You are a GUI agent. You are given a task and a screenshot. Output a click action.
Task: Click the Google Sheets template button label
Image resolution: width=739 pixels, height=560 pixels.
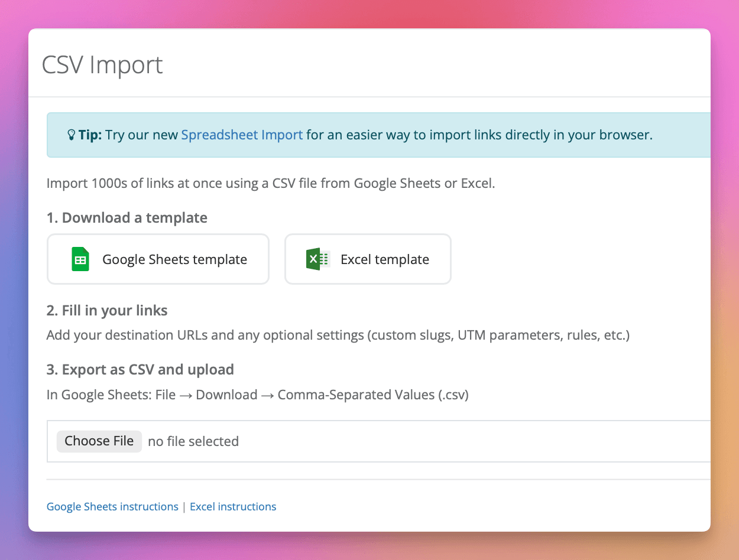[x=174, y=259]
